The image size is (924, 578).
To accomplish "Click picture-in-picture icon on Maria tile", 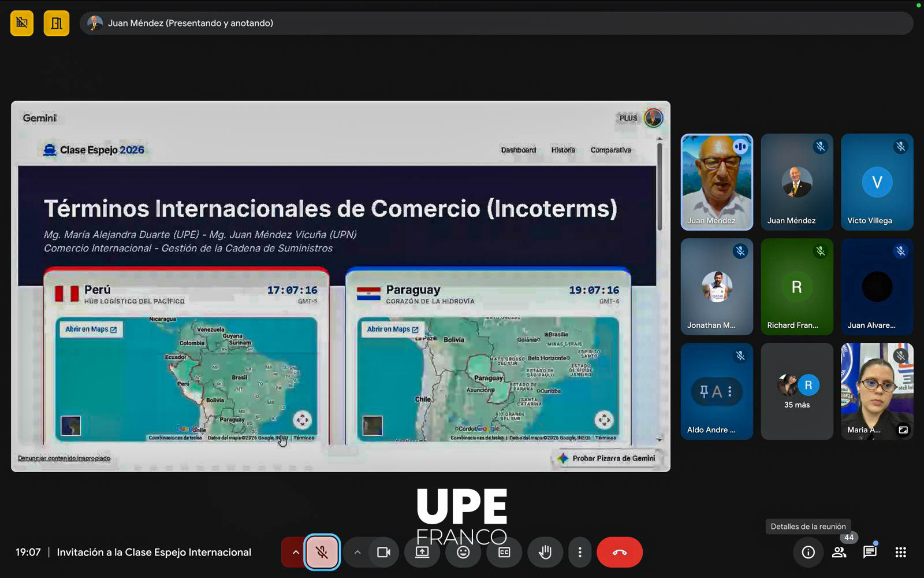I will [903, 430].
